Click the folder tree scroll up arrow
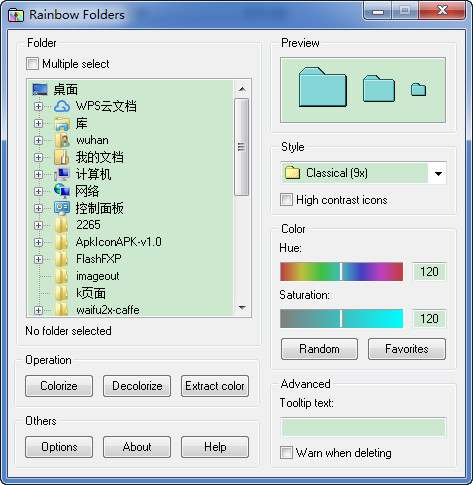The width and height of the screenshot is (473, 485). (x=242, y=89)
